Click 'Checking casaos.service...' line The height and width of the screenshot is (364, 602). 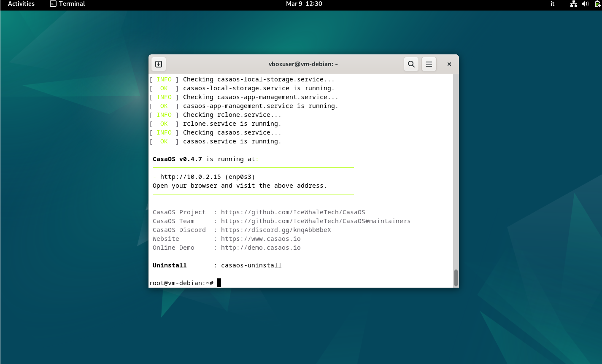click(x=232, y=132)
